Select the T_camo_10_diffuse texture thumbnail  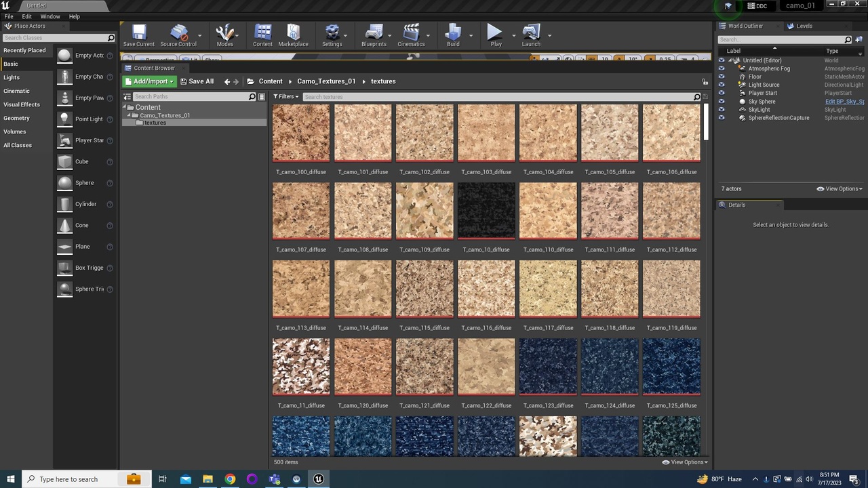pyautogui.click(x=486, y=211)
